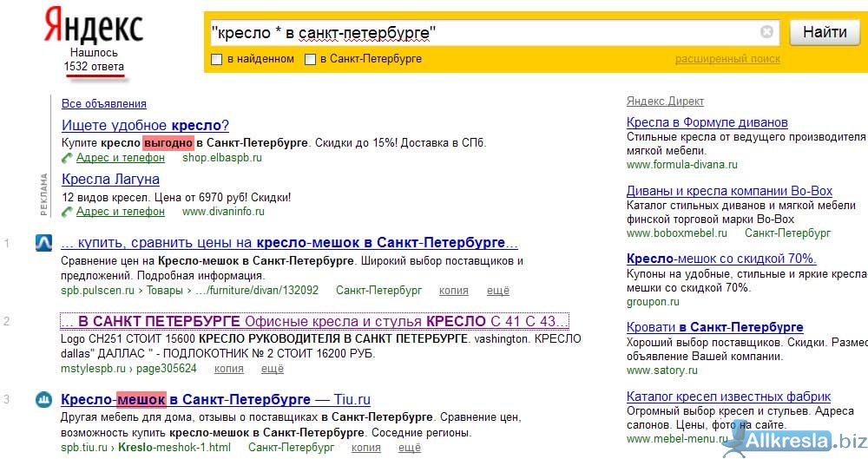Open 'Адрес и телефон' for shop.elbaspb.ru
This screenshot has height=459, width=868.
coord(120,157)
